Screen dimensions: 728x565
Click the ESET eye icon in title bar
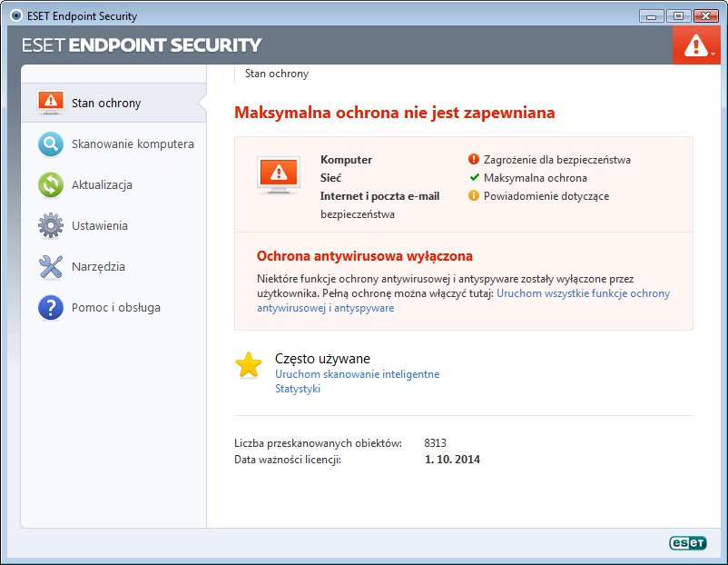click(x=16, y=15)
